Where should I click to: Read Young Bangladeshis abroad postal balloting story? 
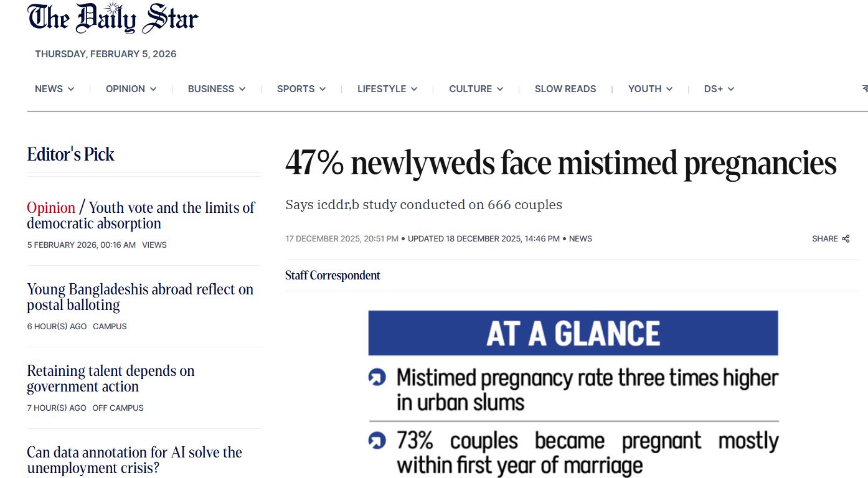pyautogui.click(x=140, y=297)
